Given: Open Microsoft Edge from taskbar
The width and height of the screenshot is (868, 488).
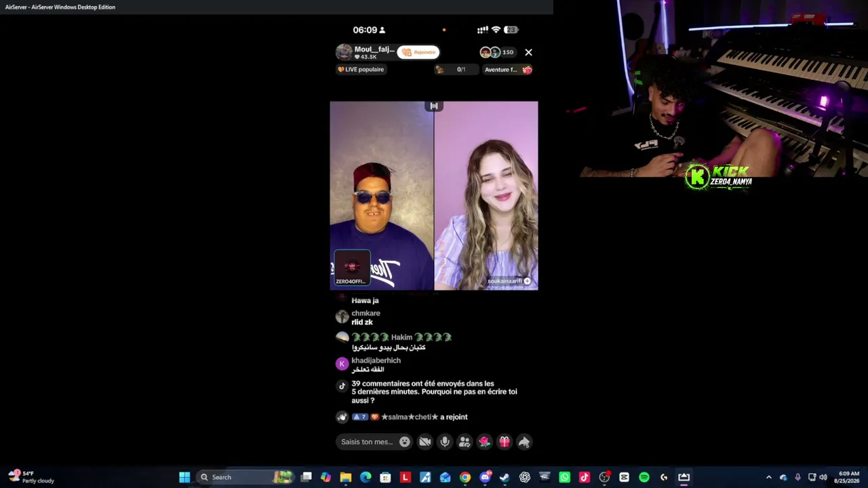Looking at the screenshot, I should point(366,477).
